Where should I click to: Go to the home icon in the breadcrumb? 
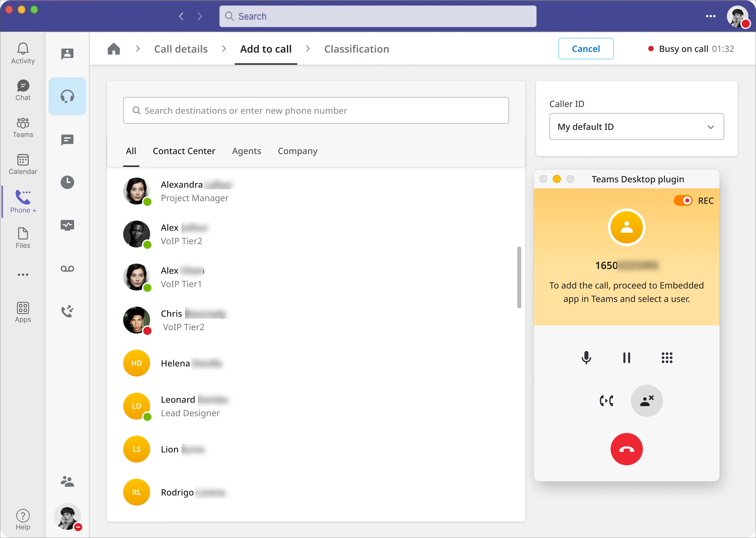click(x=114, y=49)
